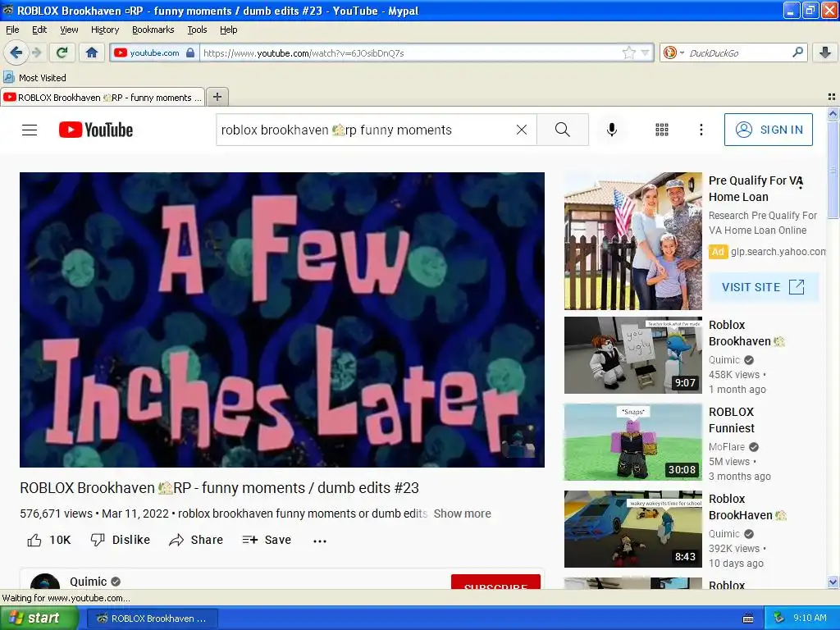Open the 9:07 Roblox Brookhaven video thumbnail
The width and height of the screenshot is (840, 630).
coord(632,355)
